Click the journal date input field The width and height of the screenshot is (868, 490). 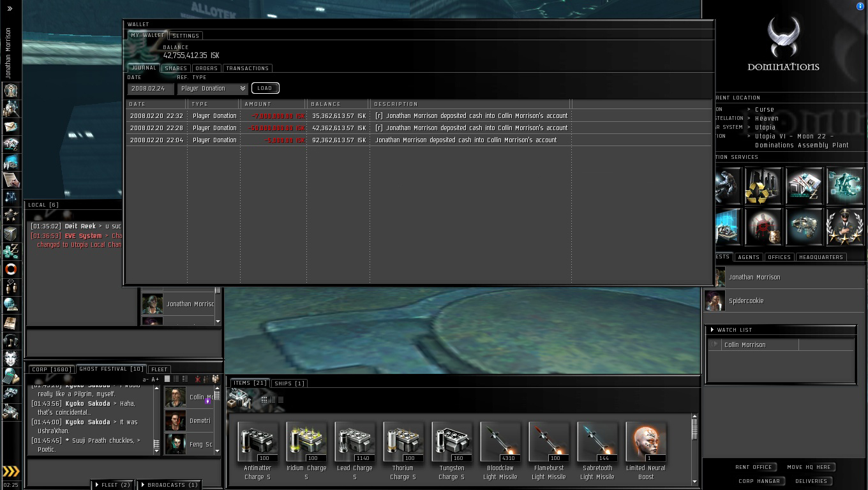151,89
